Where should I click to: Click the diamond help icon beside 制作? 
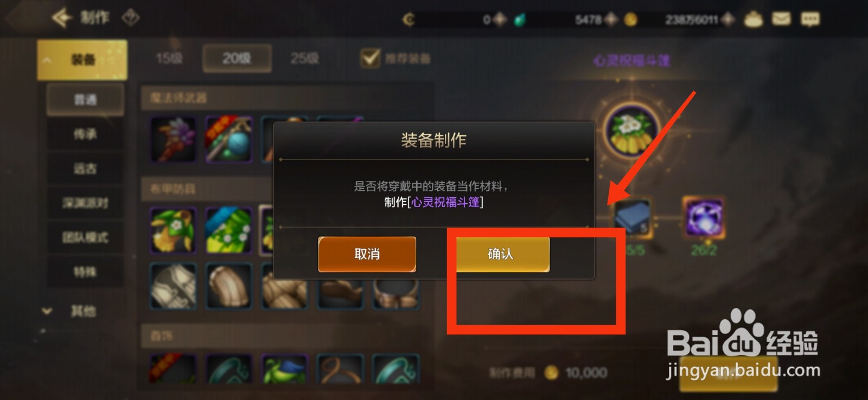(131, 18)
